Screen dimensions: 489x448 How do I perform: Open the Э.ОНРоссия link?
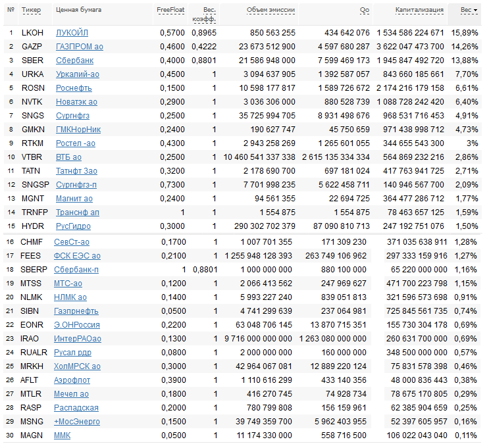click(x=77, y=325)
